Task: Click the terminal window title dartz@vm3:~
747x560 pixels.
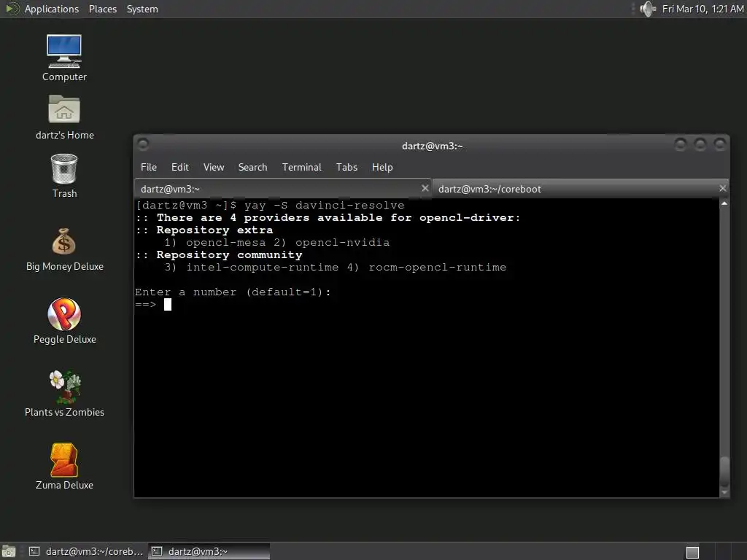Action: [x=432, y=146]
